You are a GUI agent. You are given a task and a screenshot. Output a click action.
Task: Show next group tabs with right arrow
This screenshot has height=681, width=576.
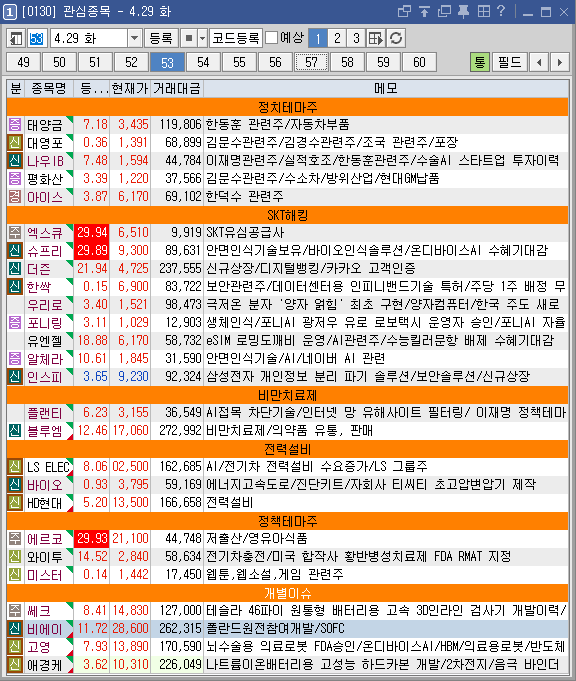pos(559,63)
